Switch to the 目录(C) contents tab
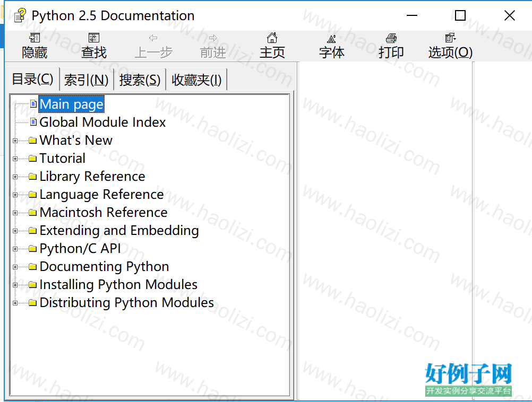 pos(32,80)
